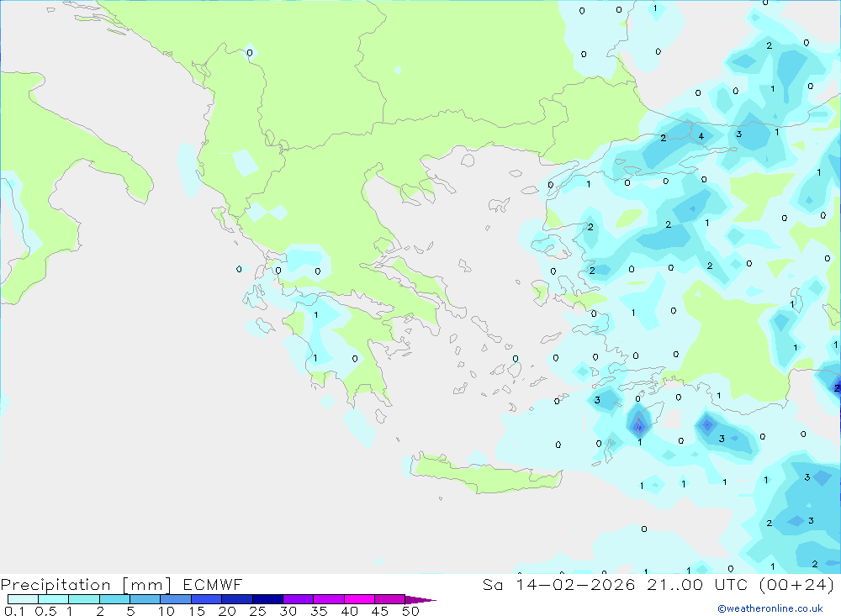Click the "0.5" legend scale label
Image resolution: width=841 pixels, height=616 pixels.
coord(45,611)
